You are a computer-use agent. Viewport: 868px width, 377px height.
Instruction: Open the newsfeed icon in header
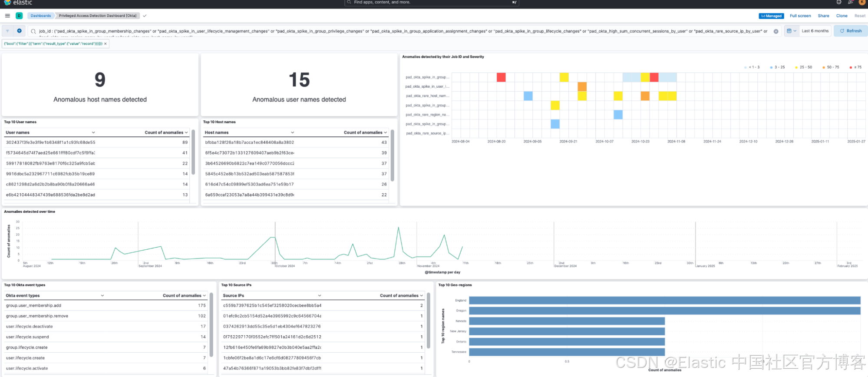click(x=851, y=2)
